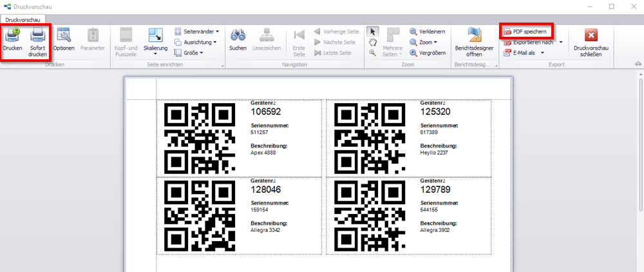Click PDF speichern button
Screen dimensions: 644x272
526,31
